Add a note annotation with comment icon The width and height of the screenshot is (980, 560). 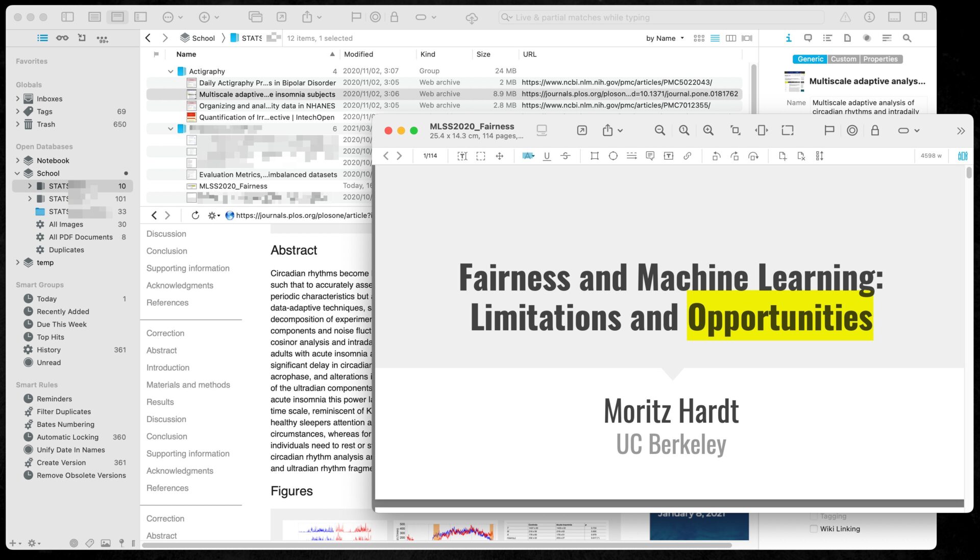point(650,156)
